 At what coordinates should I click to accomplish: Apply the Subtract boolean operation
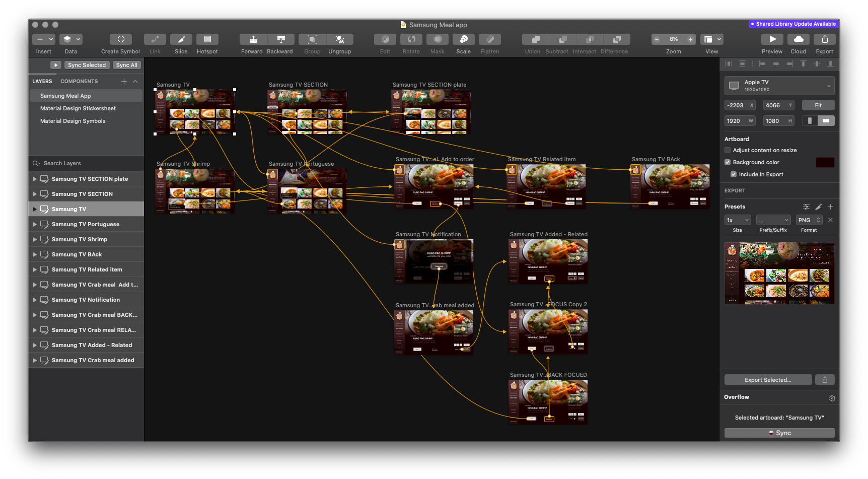[x=563, y=39]
